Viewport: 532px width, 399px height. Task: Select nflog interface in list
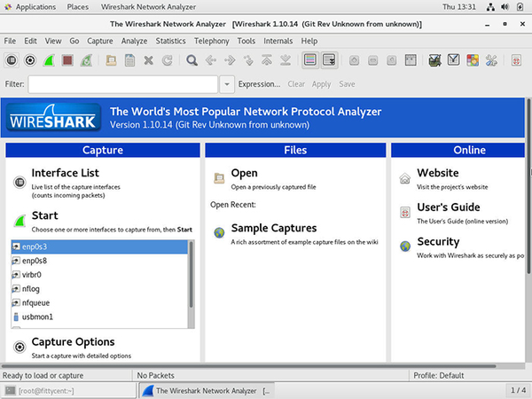pyautogui.click(x=99, y=289)
